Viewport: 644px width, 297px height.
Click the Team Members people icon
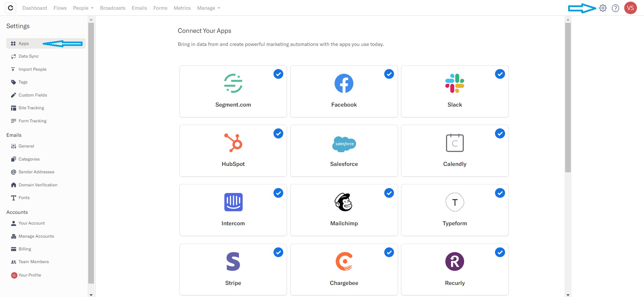(x=13, y=262)
